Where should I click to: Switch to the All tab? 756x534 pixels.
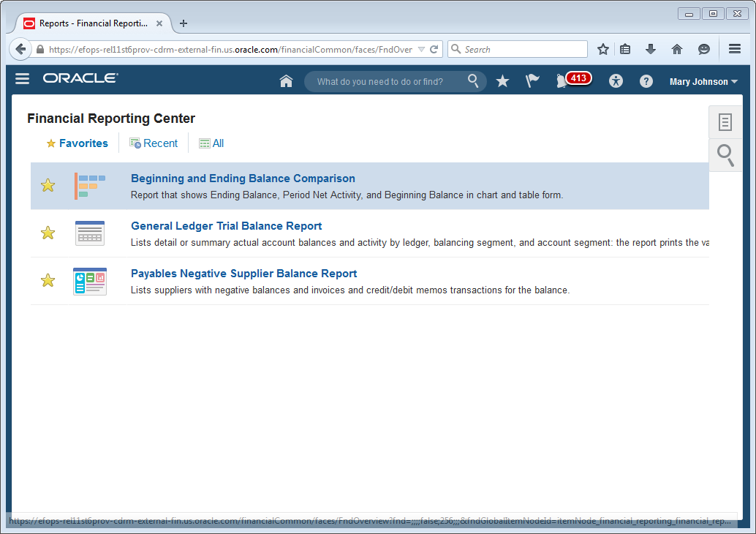[x=211, y=143]
